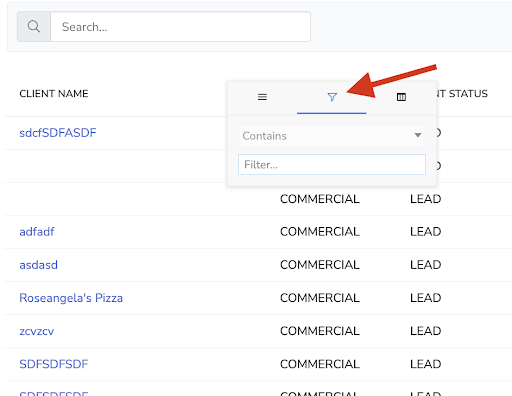Select COMMERCIAL cell in zcvzcv row

pyautogui.click(x=320, y=331)
